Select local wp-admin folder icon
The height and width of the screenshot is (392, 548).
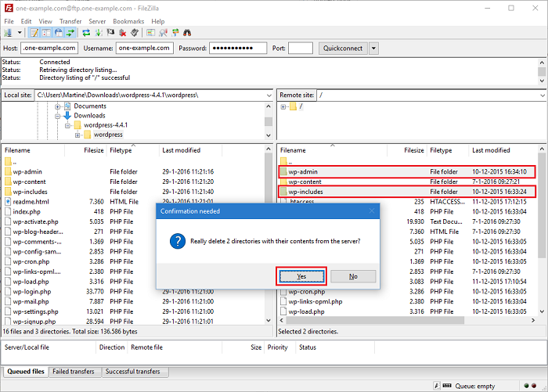click(x=8, y=171)
